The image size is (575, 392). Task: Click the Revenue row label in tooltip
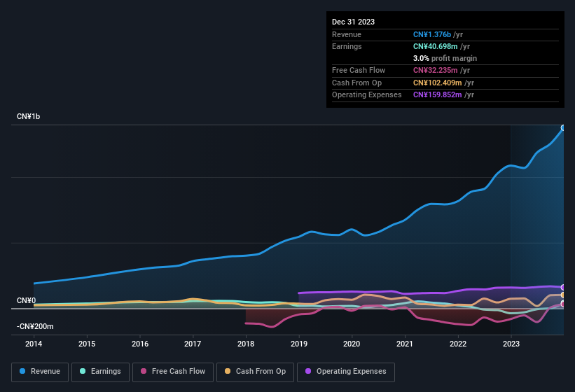click(x=347, y=34)
